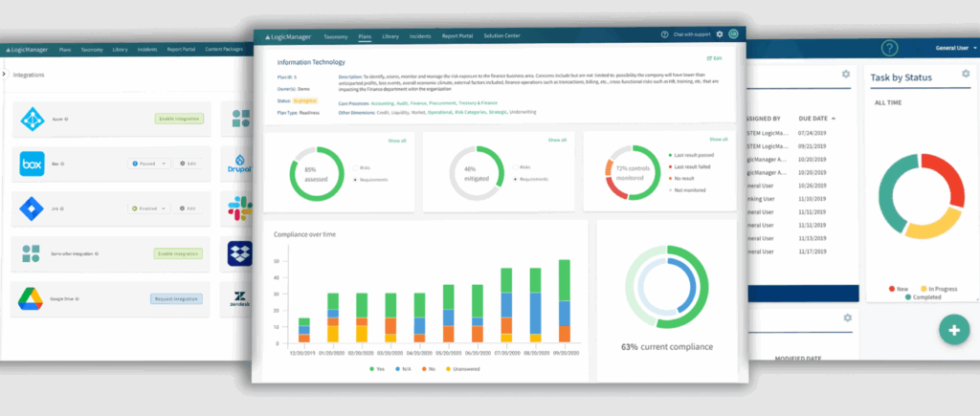The image size is (980, 416).
Task: Open the Paused status dropdown for Box
Action: [148, 164]
